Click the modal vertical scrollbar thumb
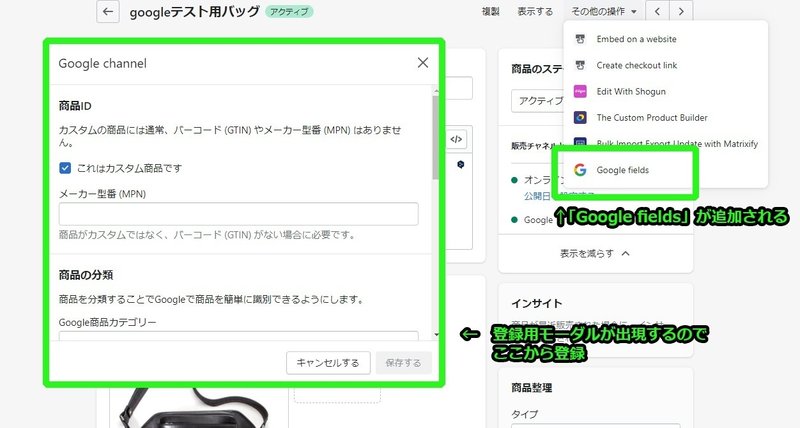Viewport: 800px width, 428px height. [x=435, y=138]
